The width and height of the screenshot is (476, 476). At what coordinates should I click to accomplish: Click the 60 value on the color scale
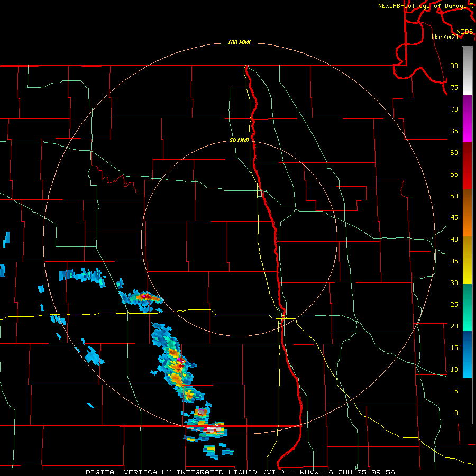coord(454,153)
